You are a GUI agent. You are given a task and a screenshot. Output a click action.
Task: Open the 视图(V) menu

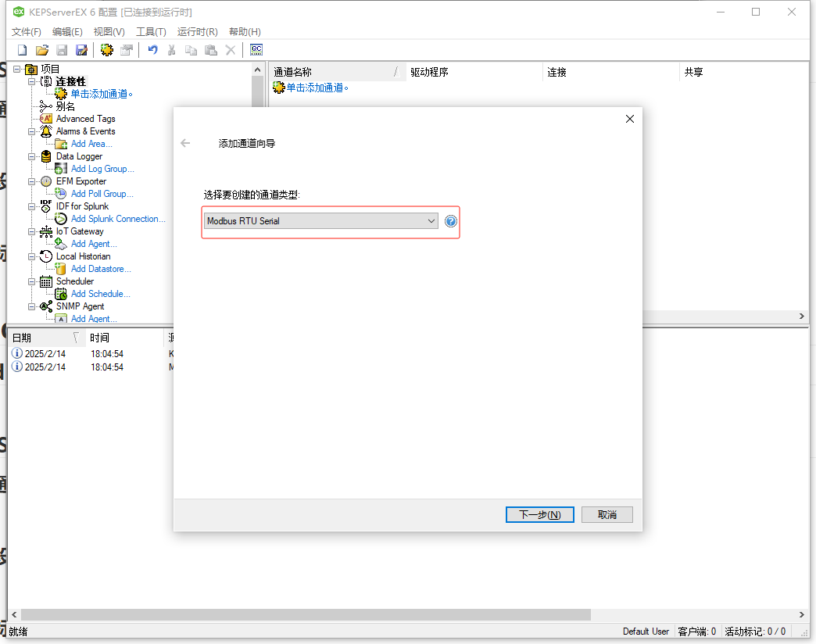pyautogui.click(x=109, y=32)
